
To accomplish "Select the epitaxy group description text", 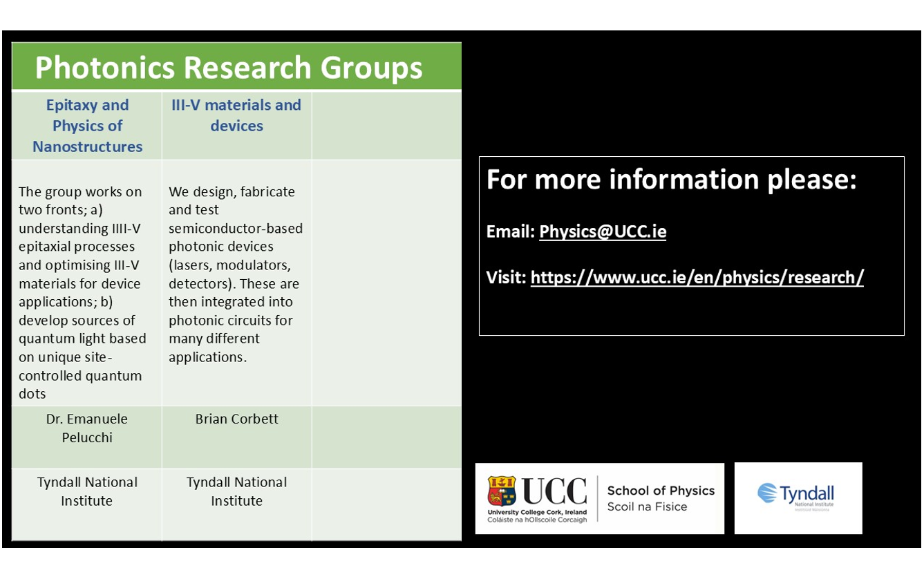I will tap(82, 292).
